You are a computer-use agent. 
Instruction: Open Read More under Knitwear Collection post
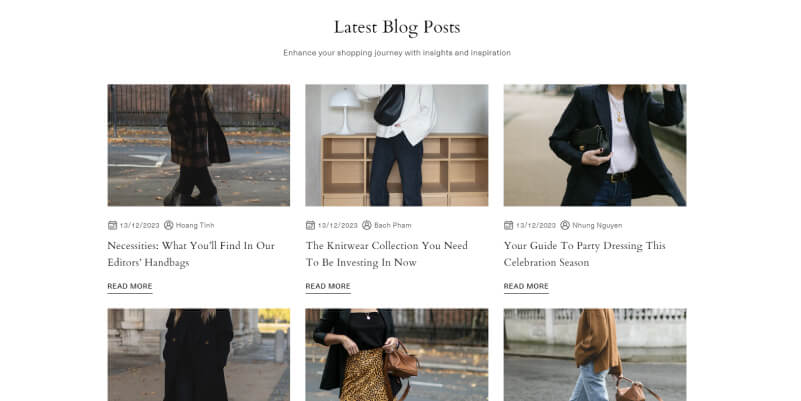point(328,287)
